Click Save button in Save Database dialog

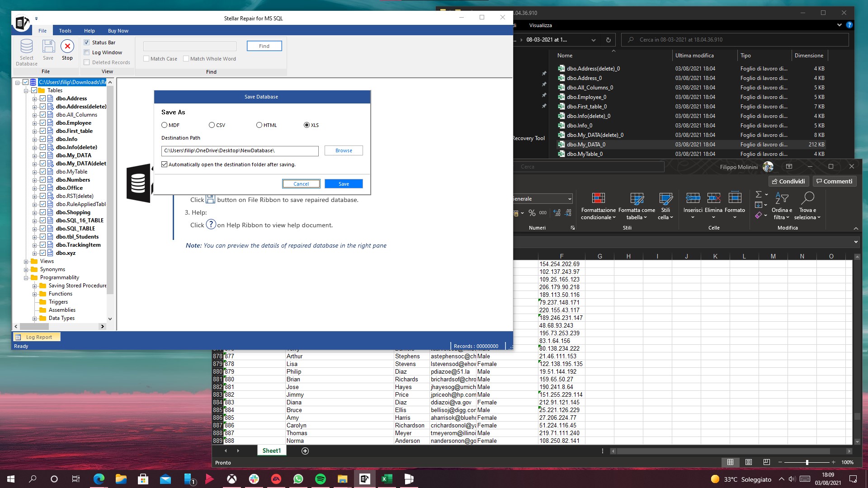coord(344,184)
